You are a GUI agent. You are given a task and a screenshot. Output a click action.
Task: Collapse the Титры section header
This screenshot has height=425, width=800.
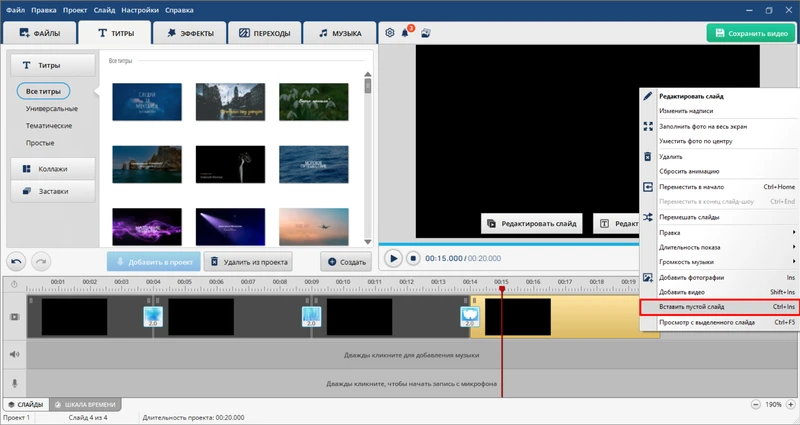click(x=53, y=65)
